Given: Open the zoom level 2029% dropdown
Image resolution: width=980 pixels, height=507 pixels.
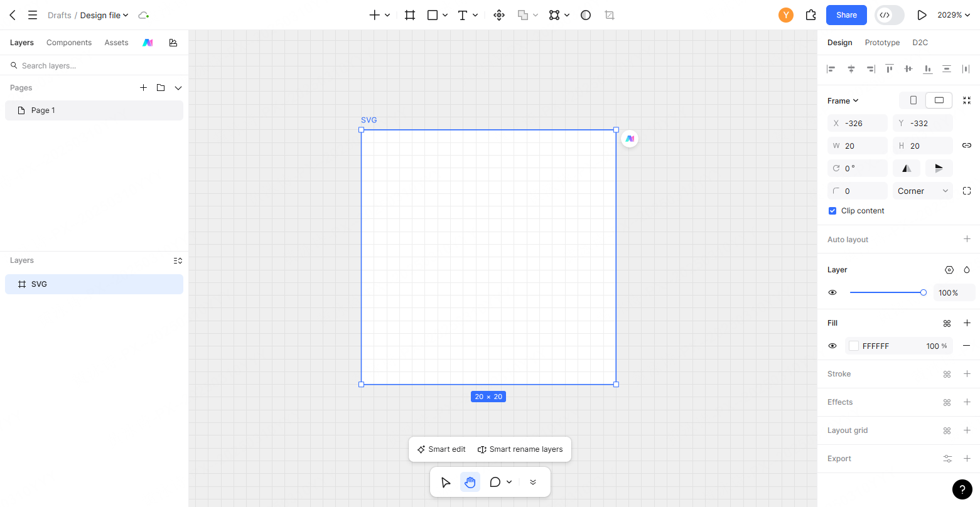Looking at the screenshot, I should [954, 15].
